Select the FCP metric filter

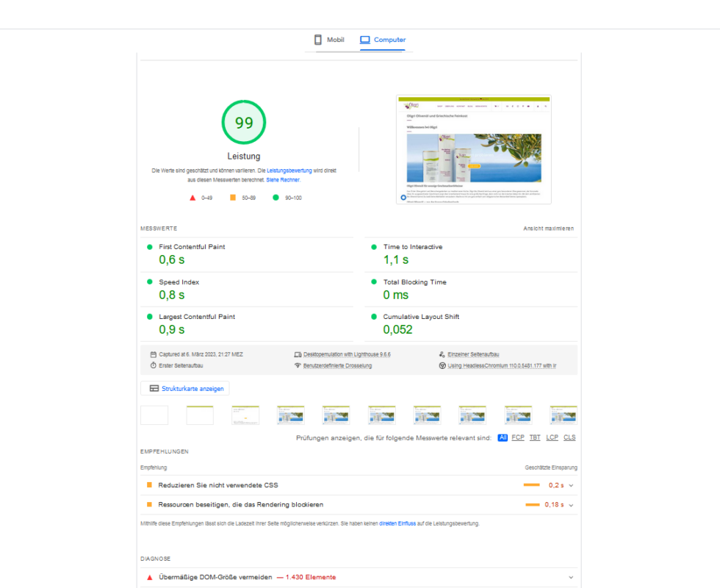(x=518, y=438)
